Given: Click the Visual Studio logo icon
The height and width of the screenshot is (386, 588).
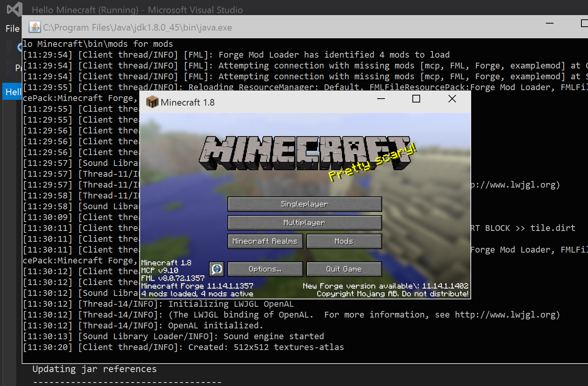Looking at the screenshot, I should (14, 9).
